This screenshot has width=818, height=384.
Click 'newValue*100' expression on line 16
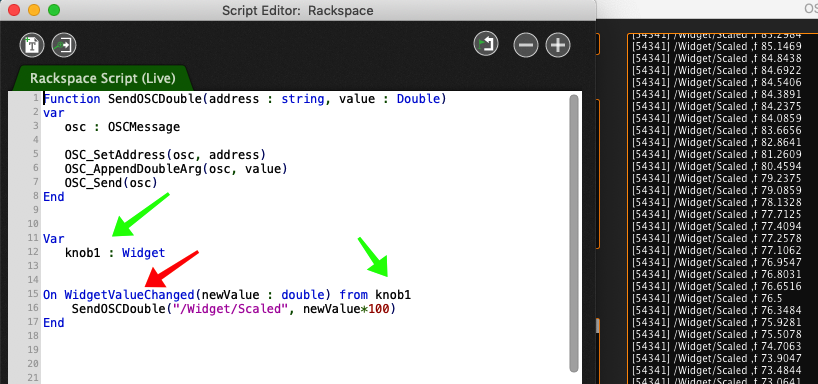[346, 309]
